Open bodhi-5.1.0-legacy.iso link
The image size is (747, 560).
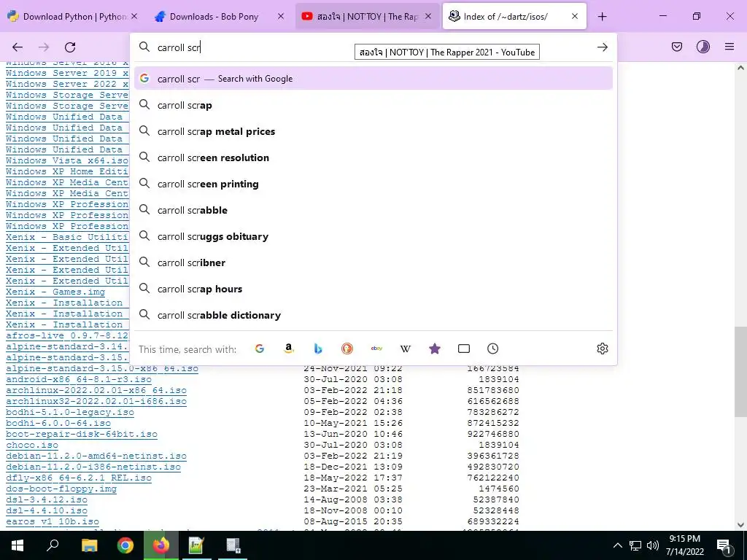coord(70,413)
